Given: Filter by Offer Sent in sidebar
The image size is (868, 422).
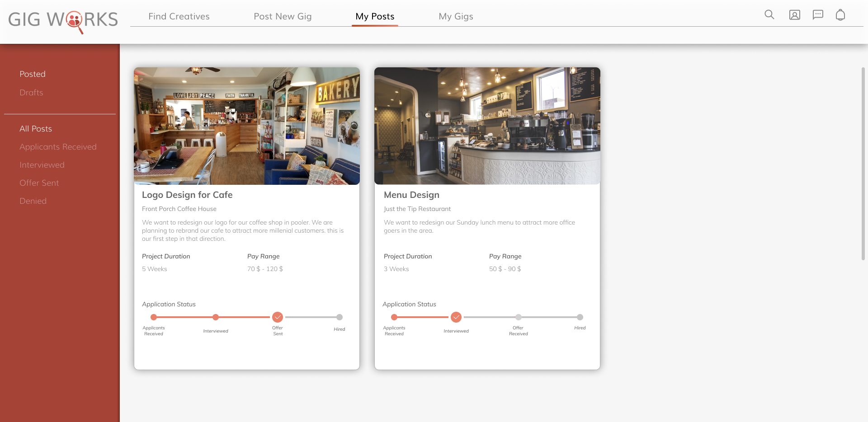Looking at the screenshot, I should (x=39, y=183).
